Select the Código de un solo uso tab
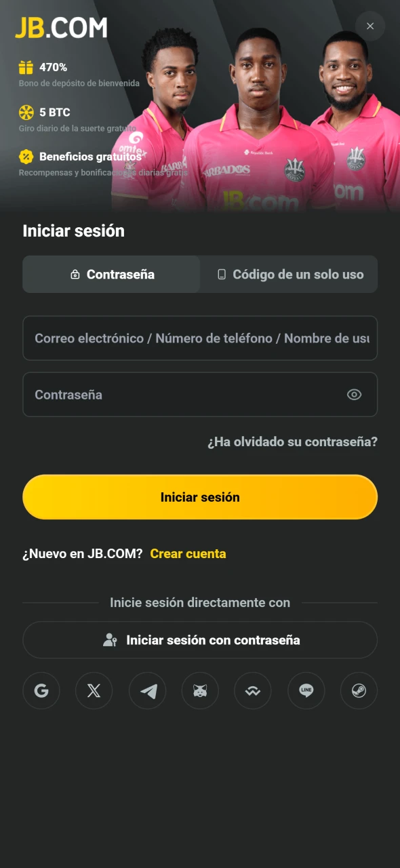Screen dimensions: 400x868 tap(289, 274)
